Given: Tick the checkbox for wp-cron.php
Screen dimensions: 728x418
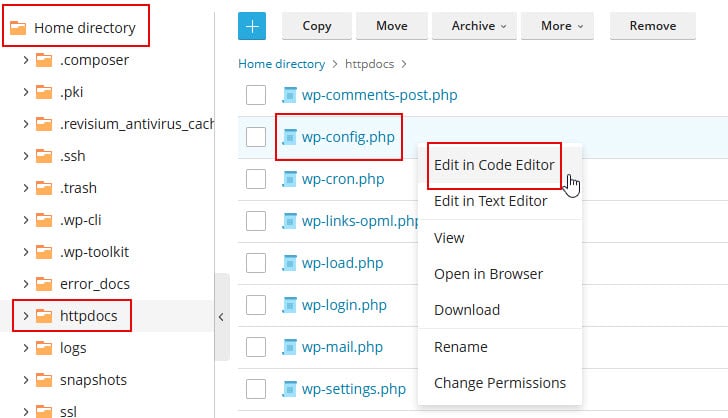Looking at the screenshot, I should [x=256, y=179].
